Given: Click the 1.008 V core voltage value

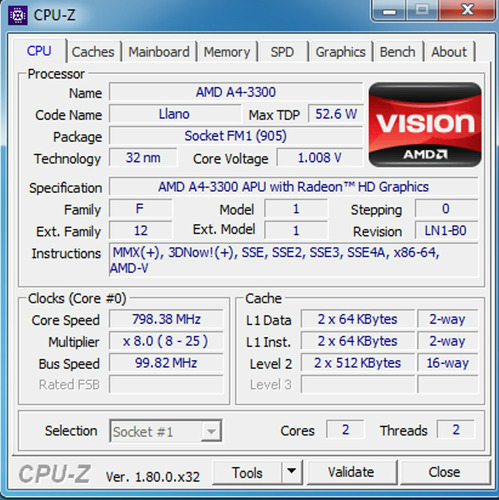Looking at the screenshot, I should coord(320,158).
